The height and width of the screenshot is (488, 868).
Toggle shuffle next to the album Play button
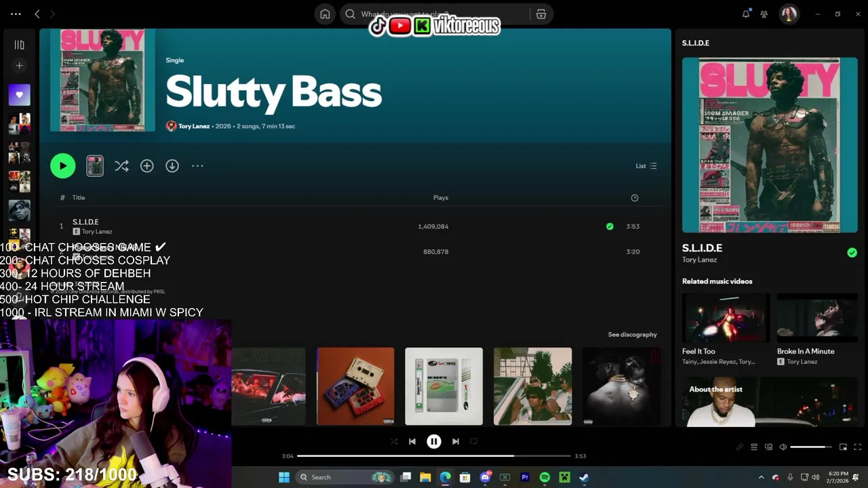click(121, 166)
